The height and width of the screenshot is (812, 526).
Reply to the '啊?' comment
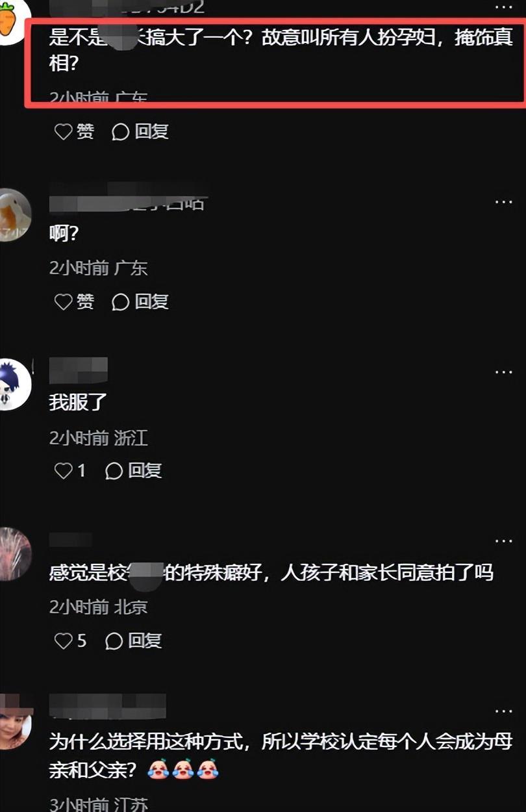(x=140, y=301)
